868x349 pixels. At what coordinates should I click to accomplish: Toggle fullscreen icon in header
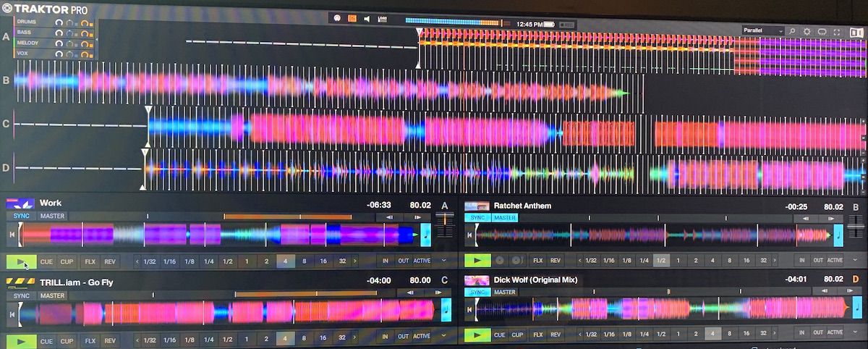tap(837, 32)
